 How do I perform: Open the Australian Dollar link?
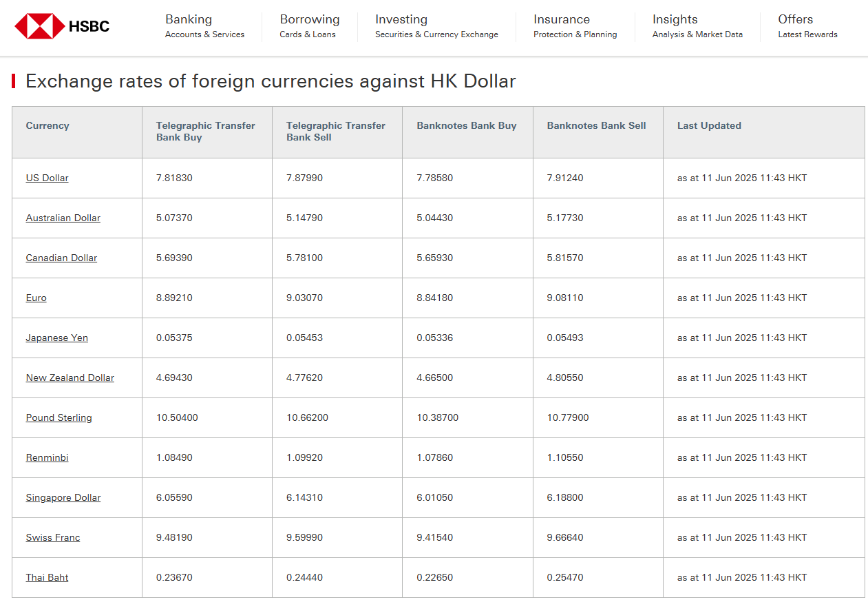pyautogui.click(x=63, y=218)
